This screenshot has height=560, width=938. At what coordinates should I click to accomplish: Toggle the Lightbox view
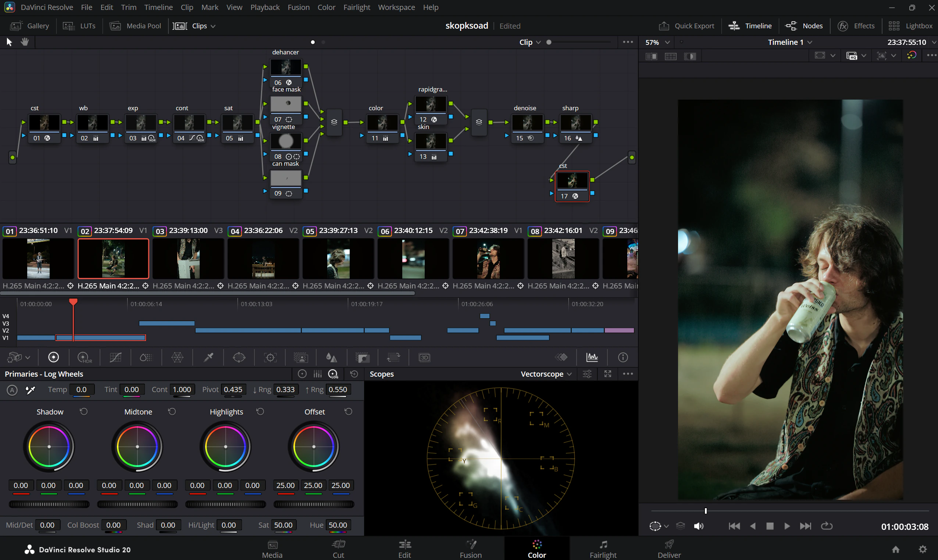pos(910,26)
